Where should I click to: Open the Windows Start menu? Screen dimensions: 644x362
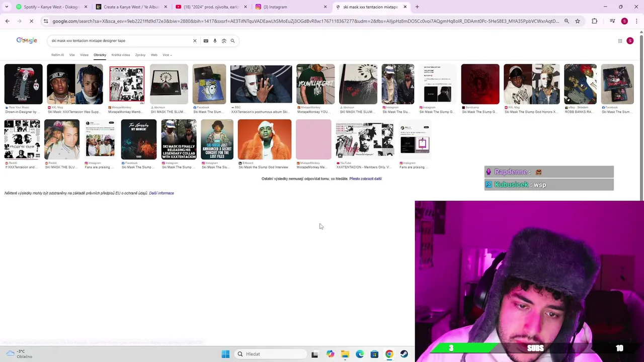click(x=225, y=354)
